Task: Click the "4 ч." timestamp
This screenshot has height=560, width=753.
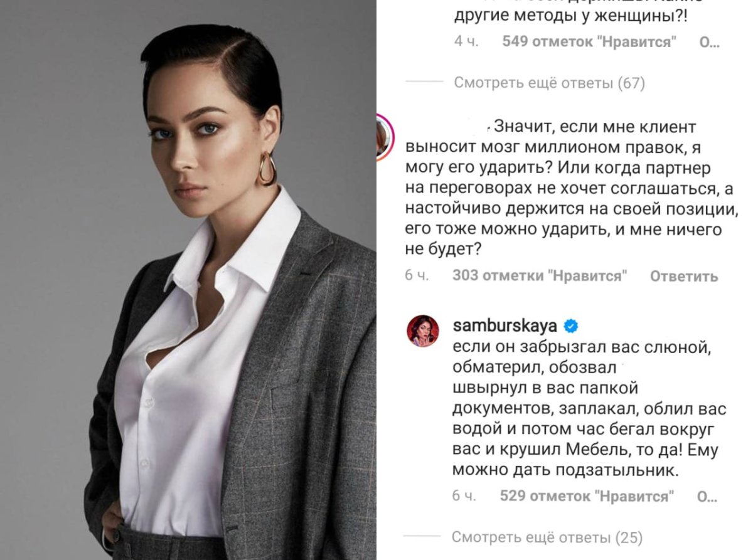Action: coord(466,43)
